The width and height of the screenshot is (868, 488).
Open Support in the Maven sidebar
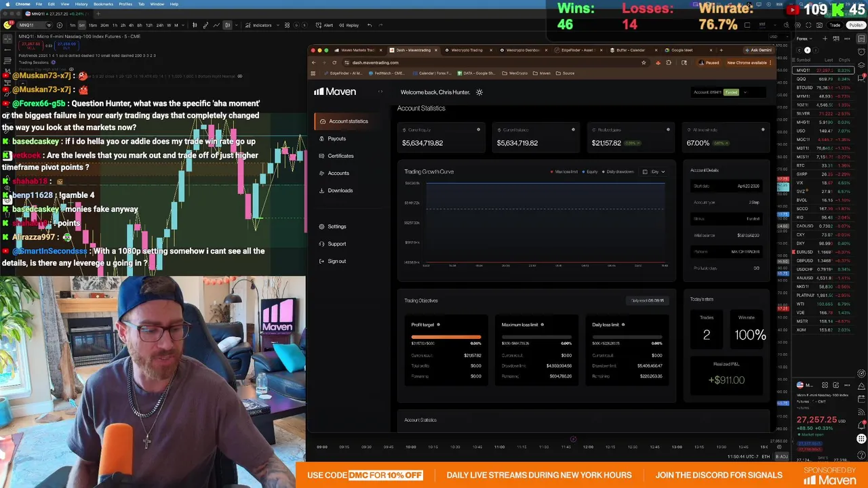332,244
